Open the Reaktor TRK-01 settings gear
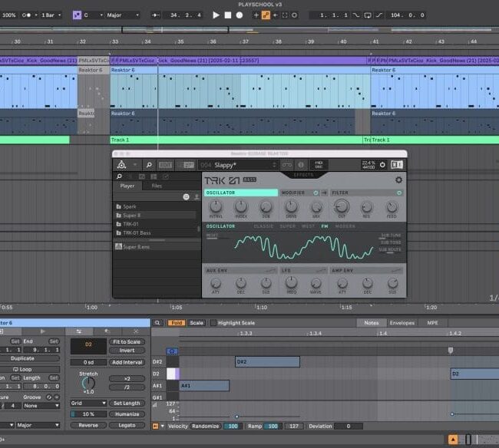 (x=398, y=180)
